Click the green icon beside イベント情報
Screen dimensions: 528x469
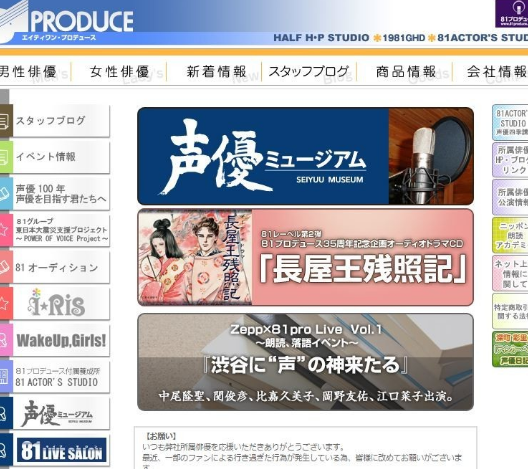pos(6,157)
